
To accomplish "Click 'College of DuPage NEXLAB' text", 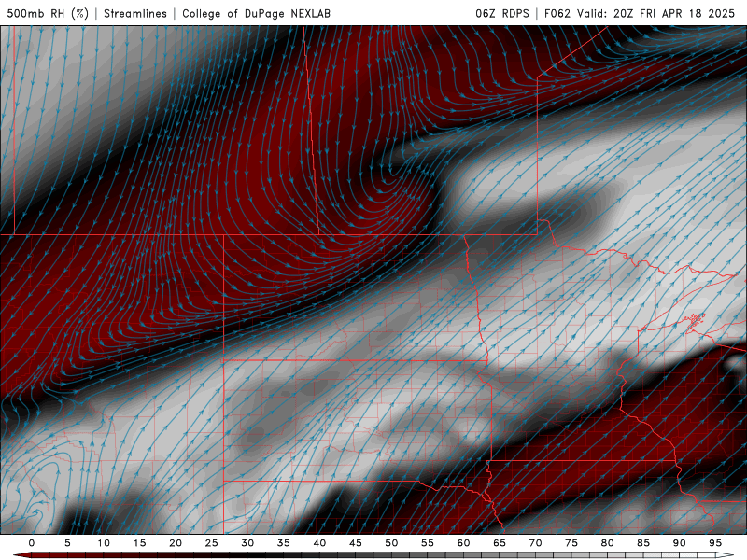I will click(x=256, y=13).
